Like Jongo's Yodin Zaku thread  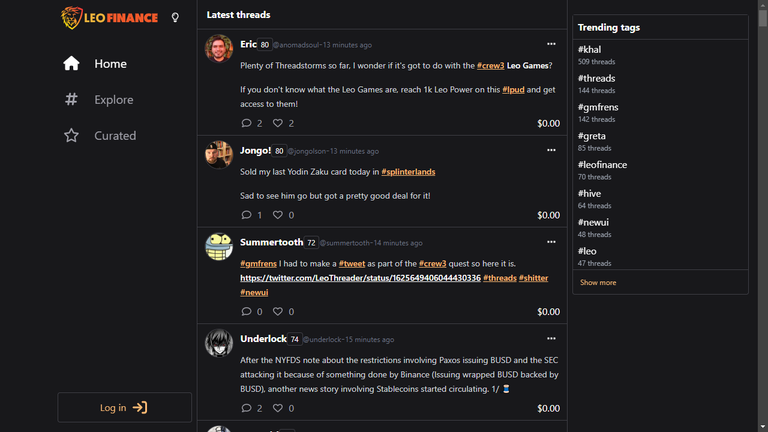click(278, 215)
